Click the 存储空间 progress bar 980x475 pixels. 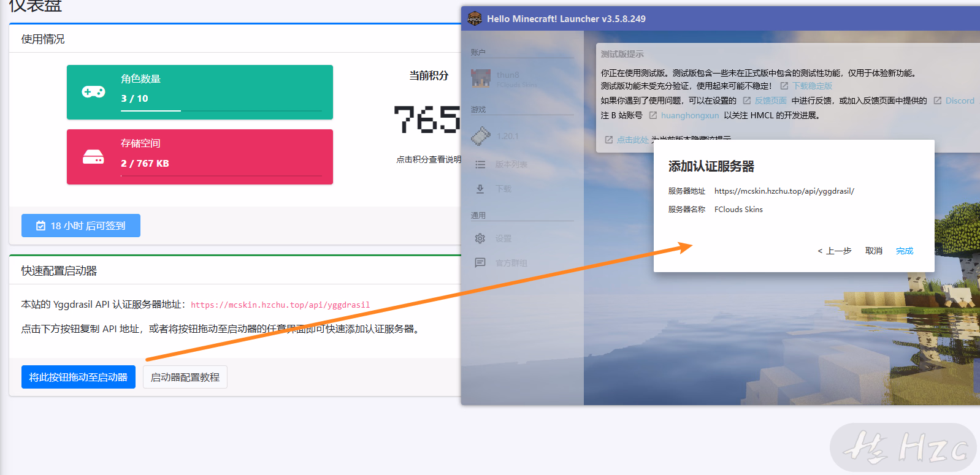221,176
